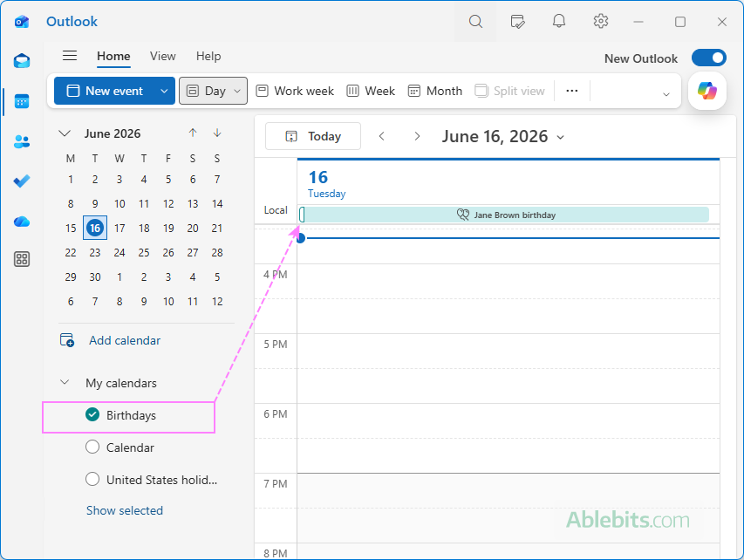Go to next month with down arrow

coord(217,133)
